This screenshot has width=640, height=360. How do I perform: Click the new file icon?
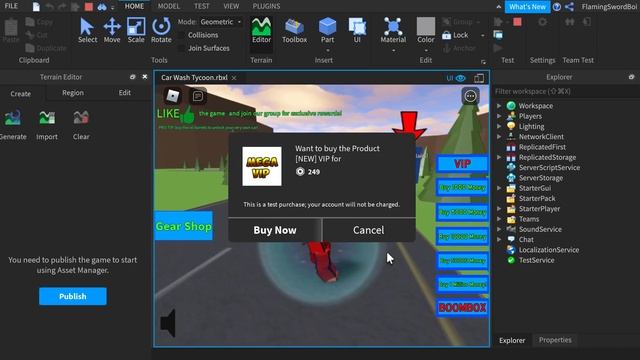click(x=36, y=7)
